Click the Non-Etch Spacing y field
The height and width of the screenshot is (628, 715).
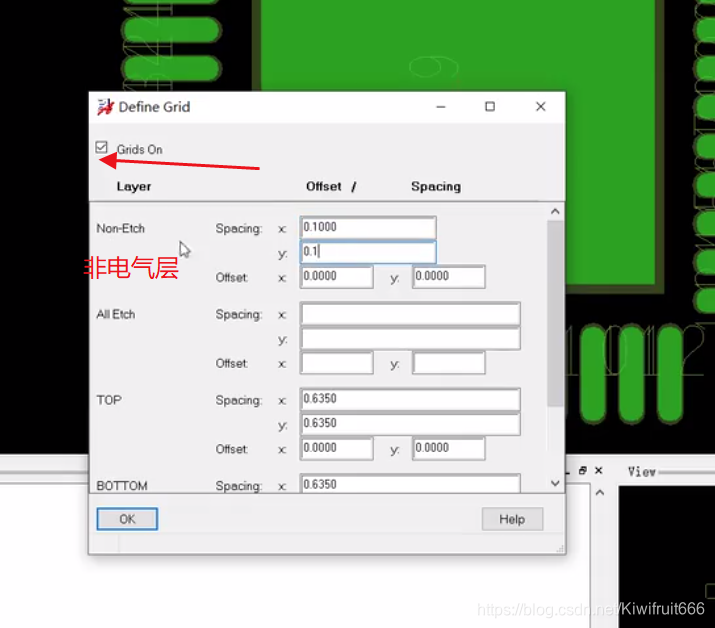click(x=368, y=252)
